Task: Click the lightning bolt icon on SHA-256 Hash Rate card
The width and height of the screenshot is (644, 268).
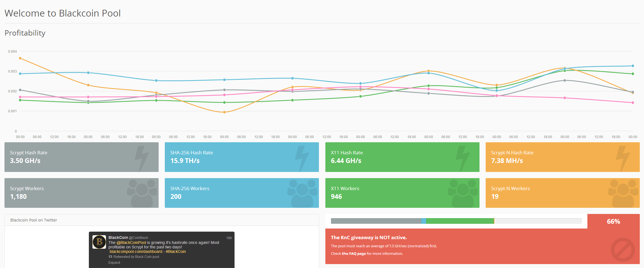Action: pos(302,158)
